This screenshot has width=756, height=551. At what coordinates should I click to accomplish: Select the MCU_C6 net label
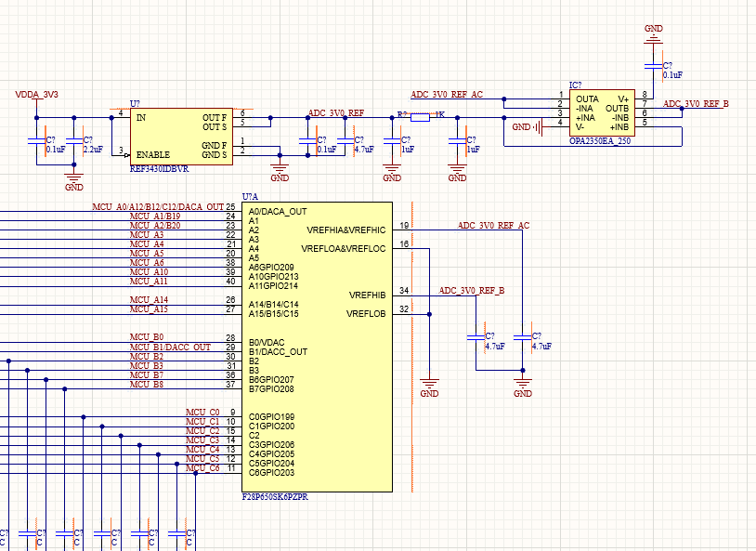pyautogui.click(x=202, y=468)
